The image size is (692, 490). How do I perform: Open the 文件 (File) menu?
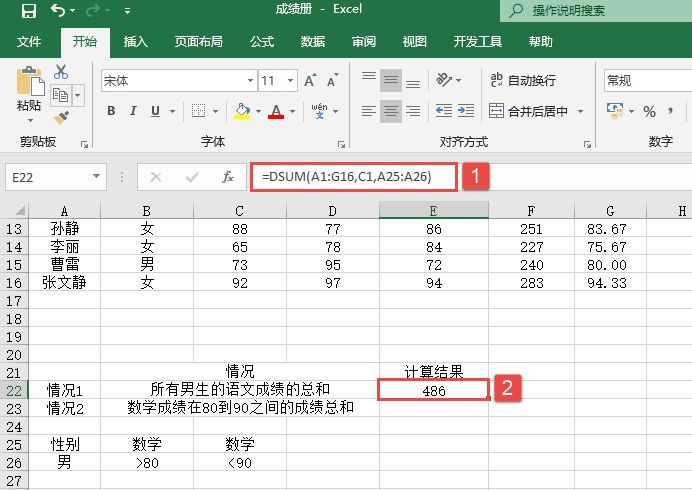29,42
